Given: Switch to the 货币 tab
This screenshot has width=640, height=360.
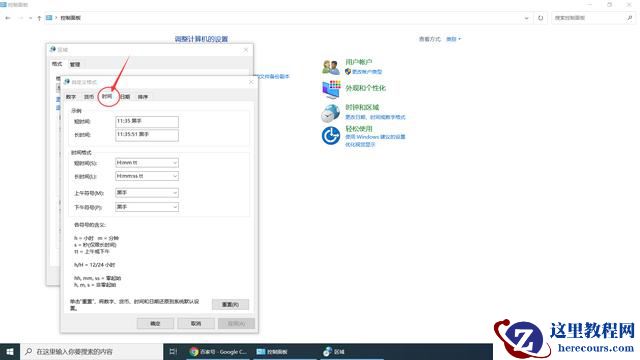Looking at the screenshot, I should click(89, 97).
